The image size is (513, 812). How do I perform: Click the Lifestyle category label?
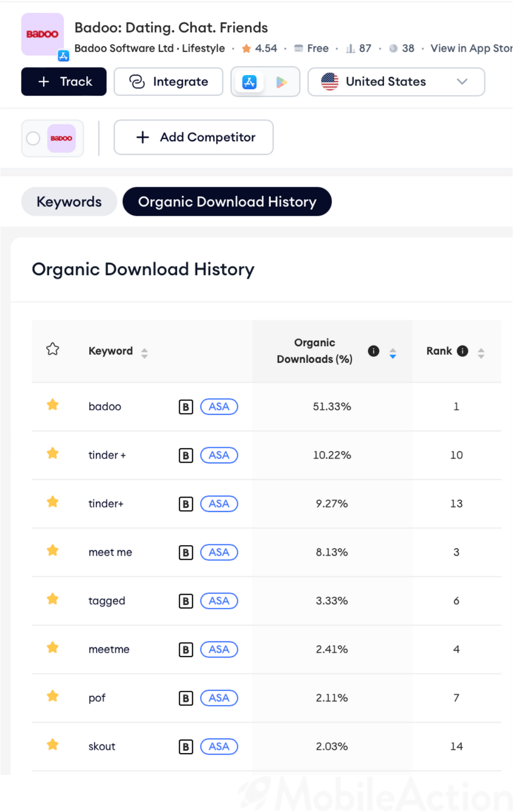coord(203,48)
